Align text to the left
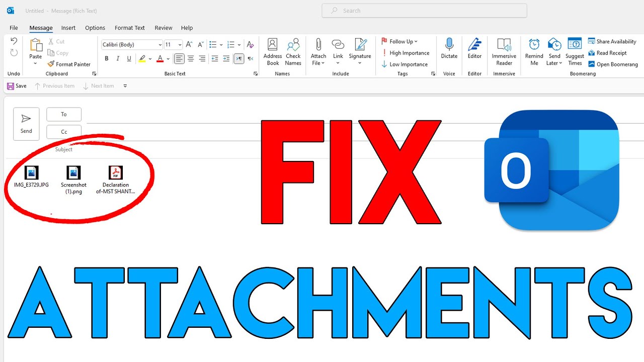Screen dimensions: 644x362 [x=179, y=59]
